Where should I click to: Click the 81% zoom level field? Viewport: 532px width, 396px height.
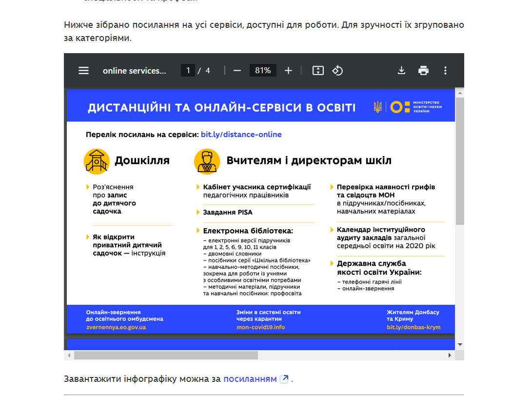263,71
